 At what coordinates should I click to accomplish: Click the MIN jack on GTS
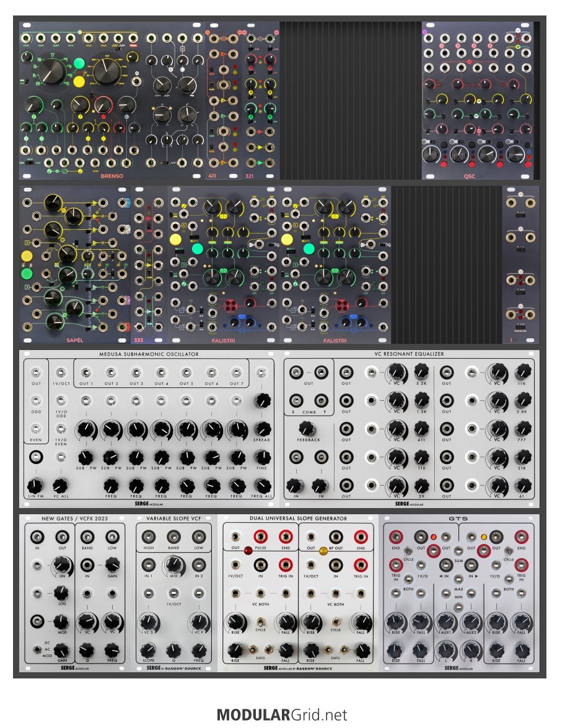tap(458, 607)
